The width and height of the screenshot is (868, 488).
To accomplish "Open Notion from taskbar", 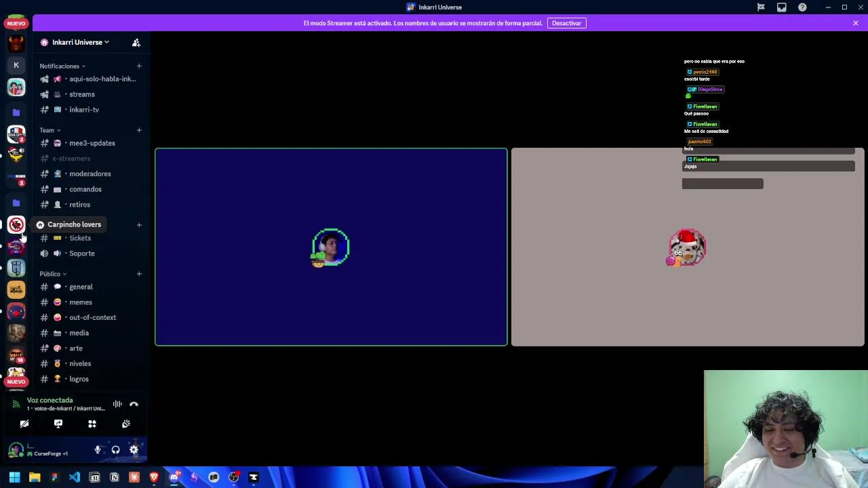I will coord(114,477).
